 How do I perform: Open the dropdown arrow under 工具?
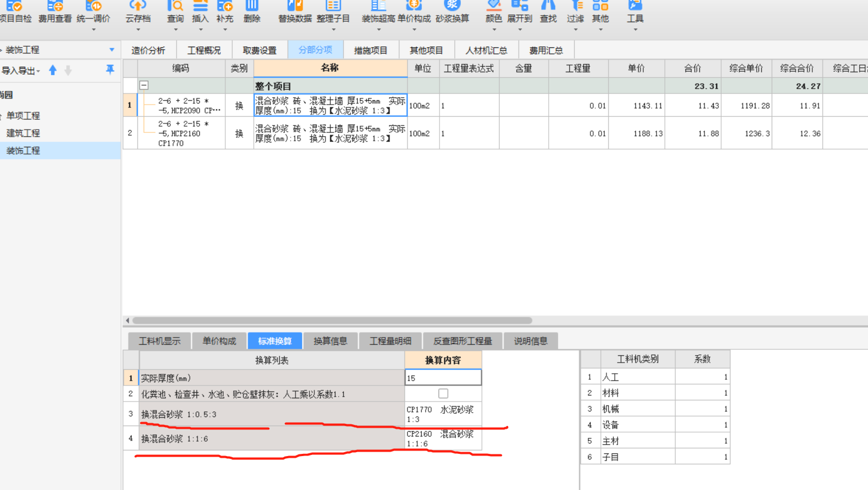coord(635,30)
